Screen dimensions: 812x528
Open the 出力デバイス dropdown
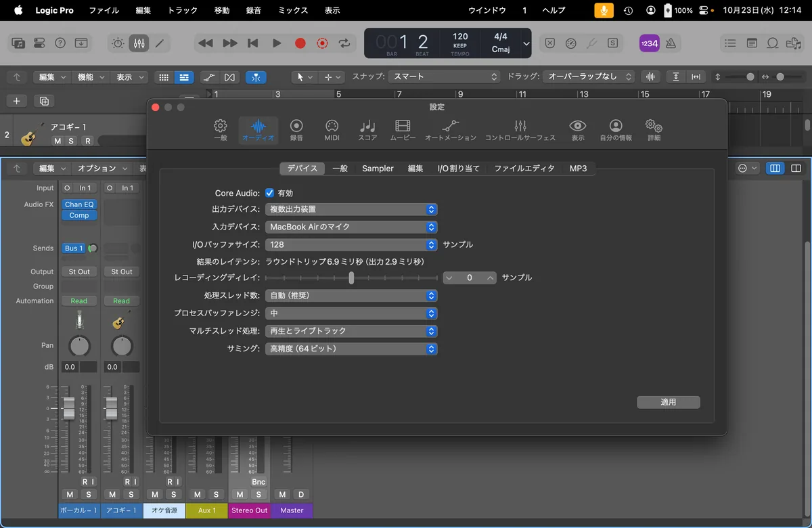click(x=351, y=209)
